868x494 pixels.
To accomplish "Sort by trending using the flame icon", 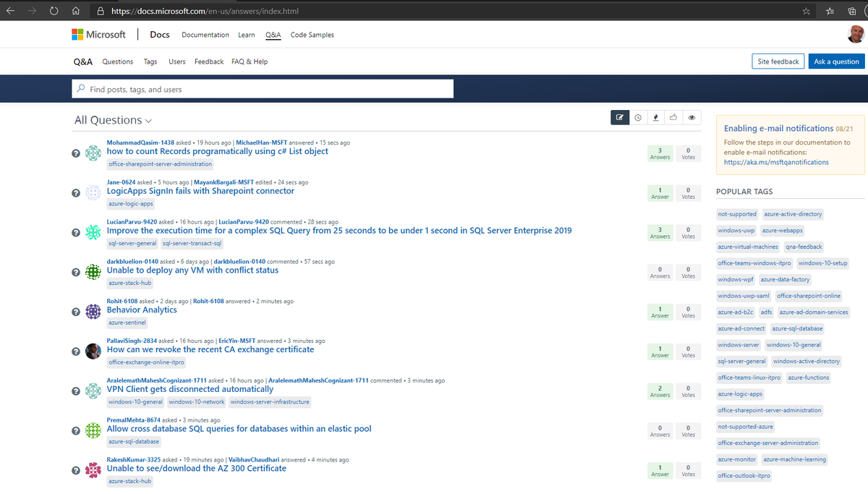I will (x=655, y=116).
